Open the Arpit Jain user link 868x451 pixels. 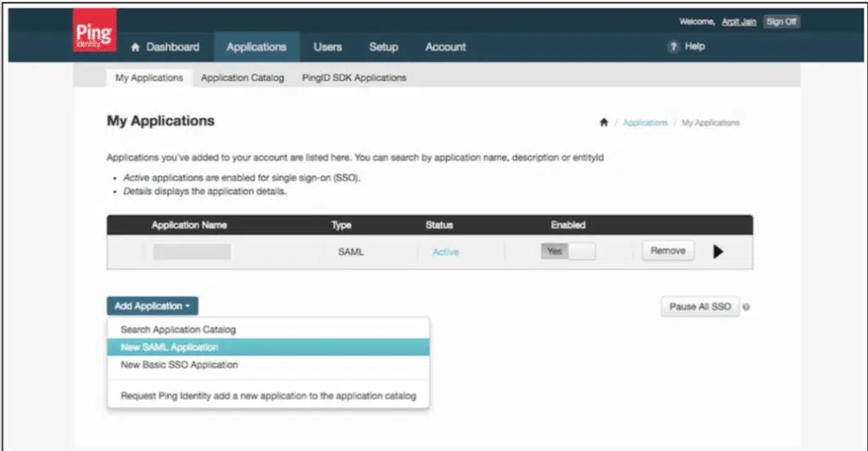[738, 21]
